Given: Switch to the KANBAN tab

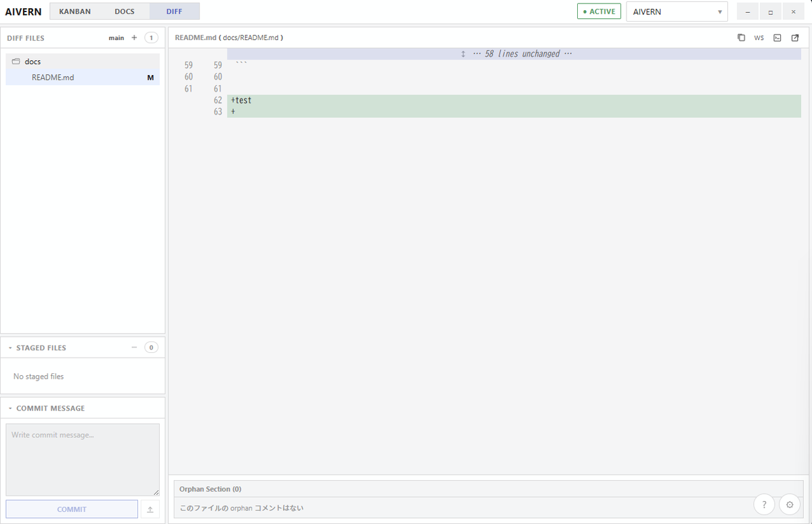Looking at the screenshot, I should (74, 11).
